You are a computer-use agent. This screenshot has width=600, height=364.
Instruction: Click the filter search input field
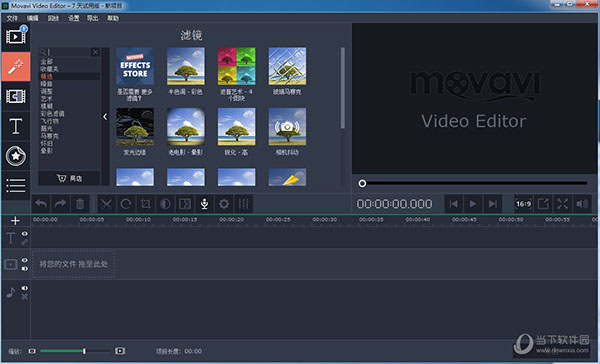[68, 52]
